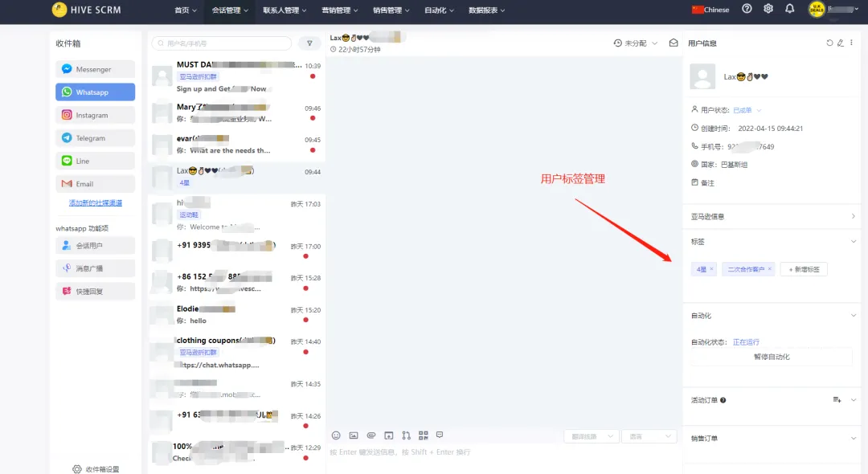Click the help question mark icon

(x=747, y=9)
